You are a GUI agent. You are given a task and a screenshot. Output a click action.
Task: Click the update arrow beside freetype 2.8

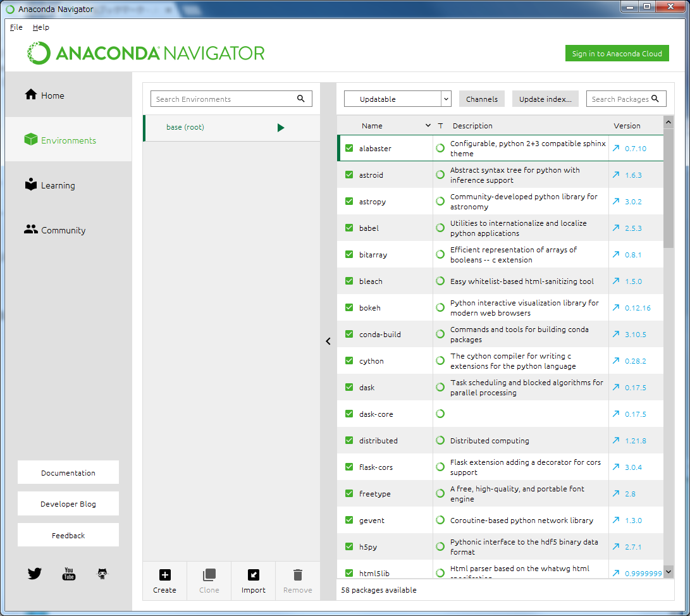pos(616,493)
